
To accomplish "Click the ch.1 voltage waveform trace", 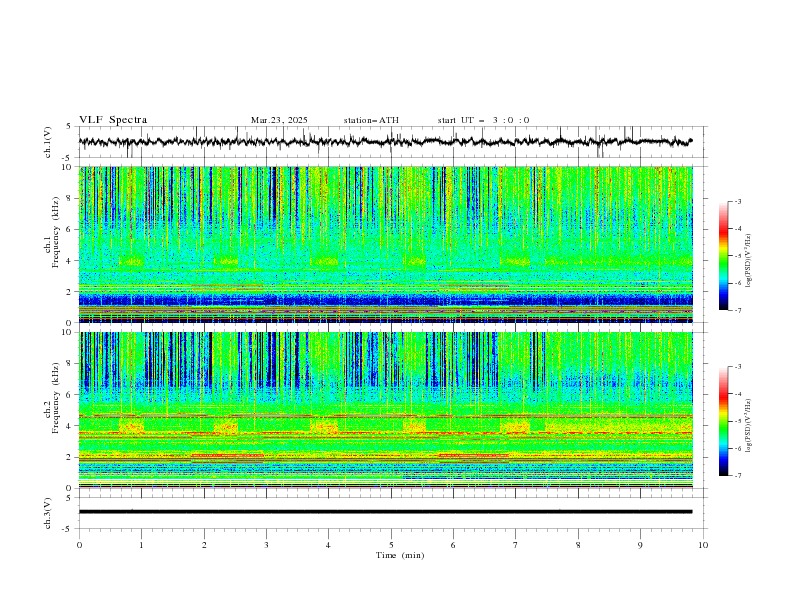I will [x=385, y=142].
